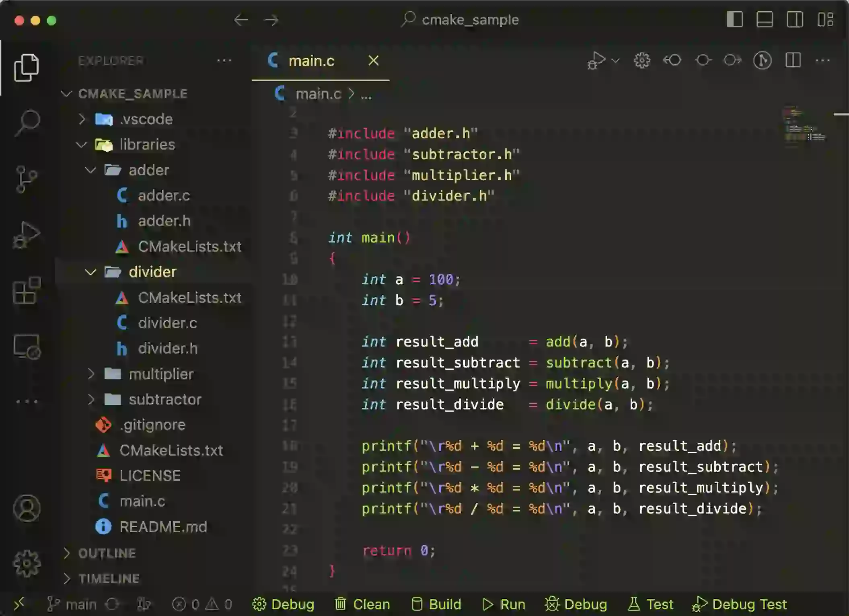Split the editor using the toolbar icon
Viewport: 849px width, 616px height.
(793, 60)
